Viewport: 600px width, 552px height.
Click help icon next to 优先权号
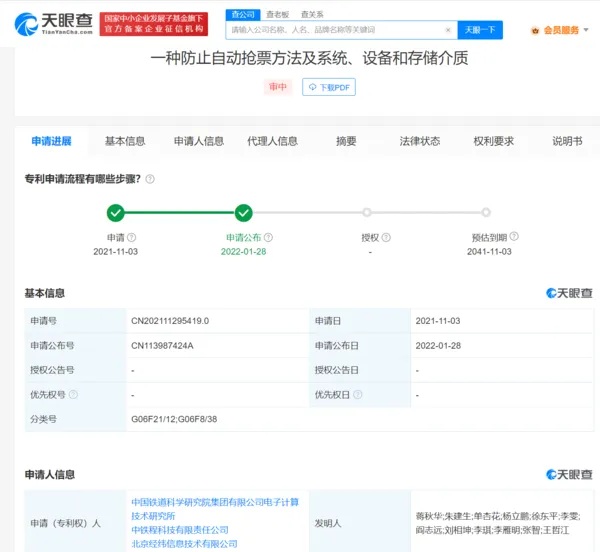tap(73, 395)
